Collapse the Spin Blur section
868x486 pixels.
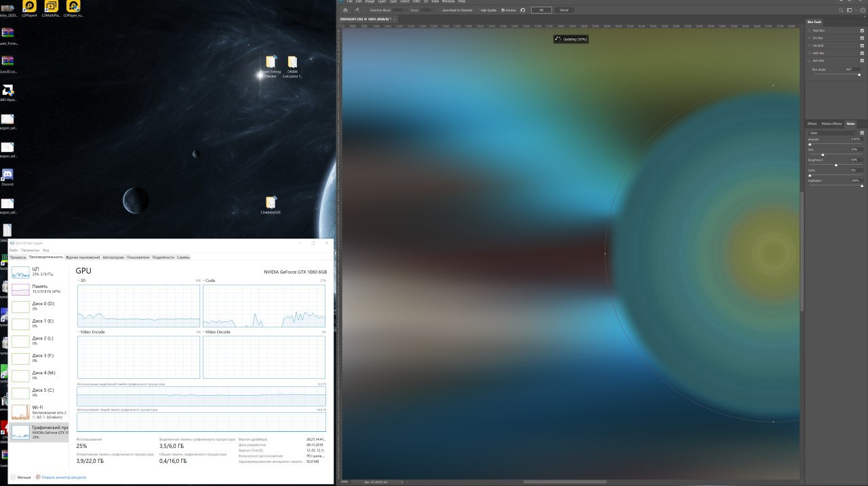click(809, 60)
